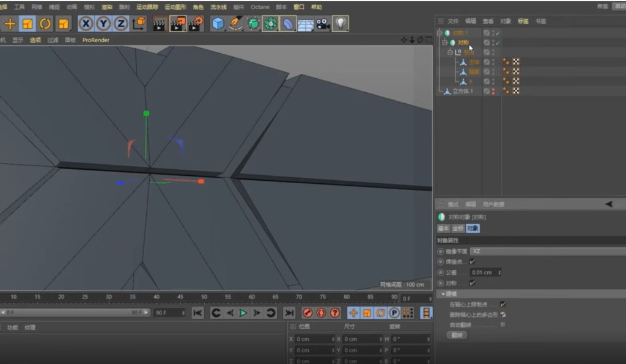Jump to the start of animation

coord(197,313)
